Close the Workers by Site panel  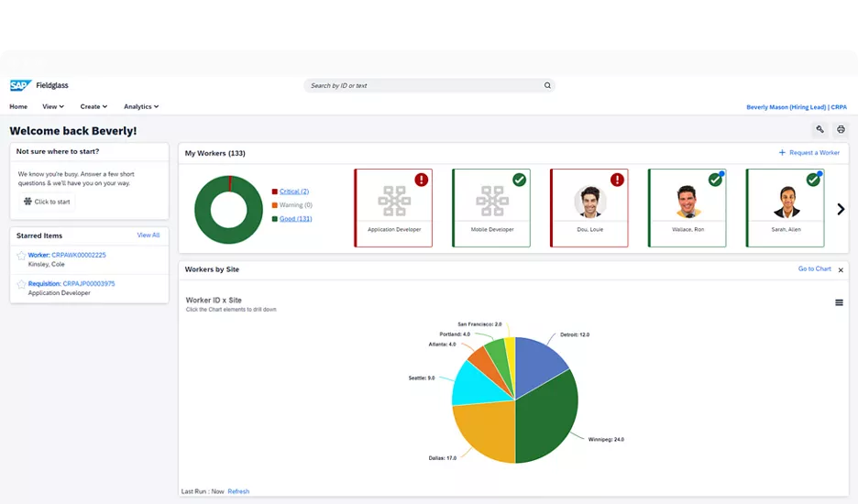pyautogui.click(x=841, y=269)
